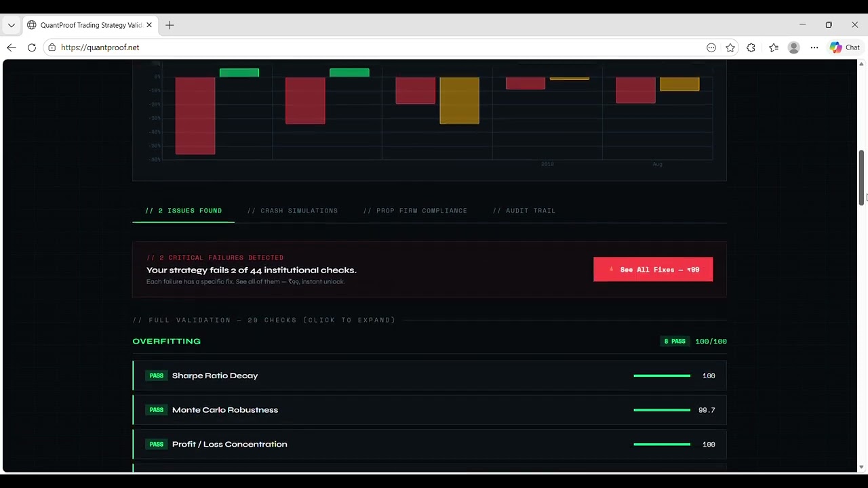Click the smiley icon beside the favorites star
Screen dimensions: 868x488
point(711,47)
